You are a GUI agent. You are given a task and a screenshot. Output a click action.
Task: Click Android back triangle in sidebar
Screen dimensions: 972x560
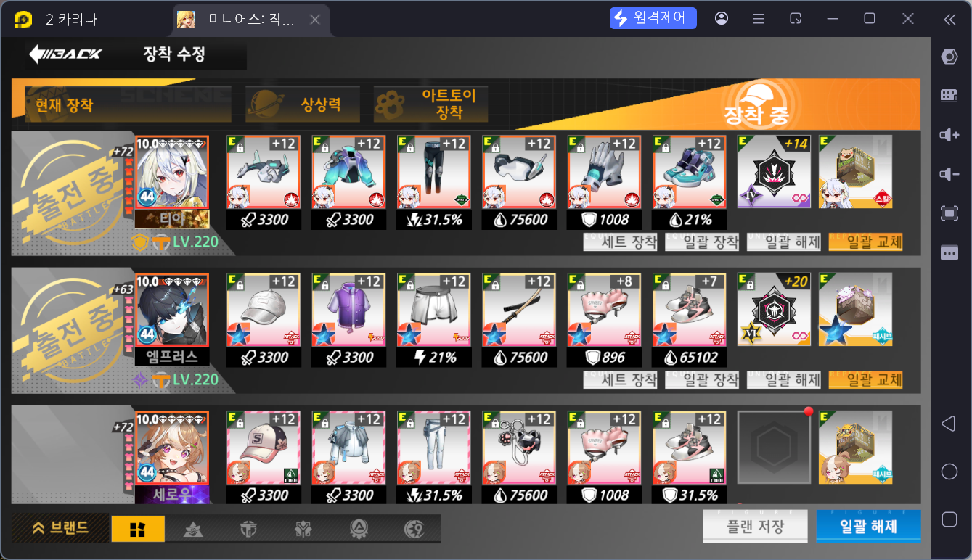click(948, 424)
